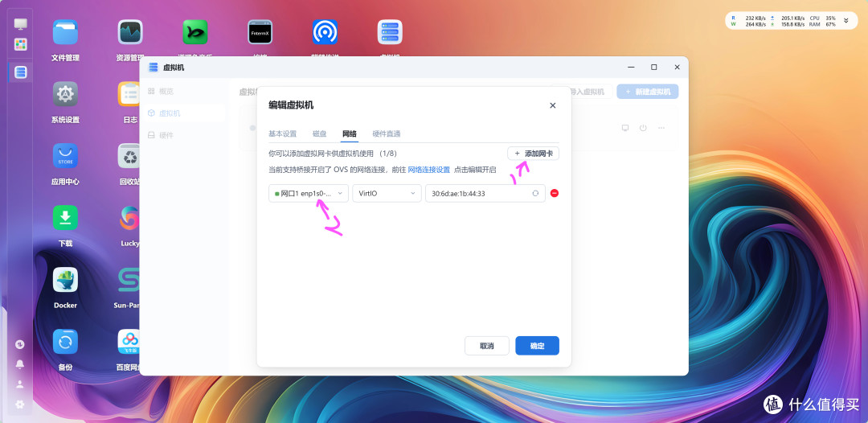Open the 文件管理 desktop icon
Image resolution: width=868 pixels, height=423 pixels.
tap(65, 32)
